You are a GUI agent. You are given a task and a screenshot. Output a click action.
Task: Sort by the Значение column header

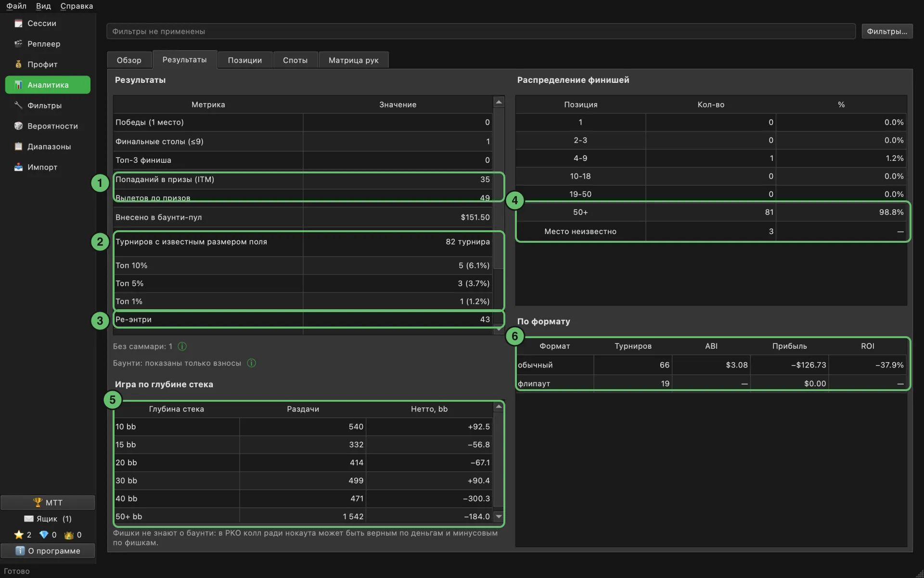(398, 105)
